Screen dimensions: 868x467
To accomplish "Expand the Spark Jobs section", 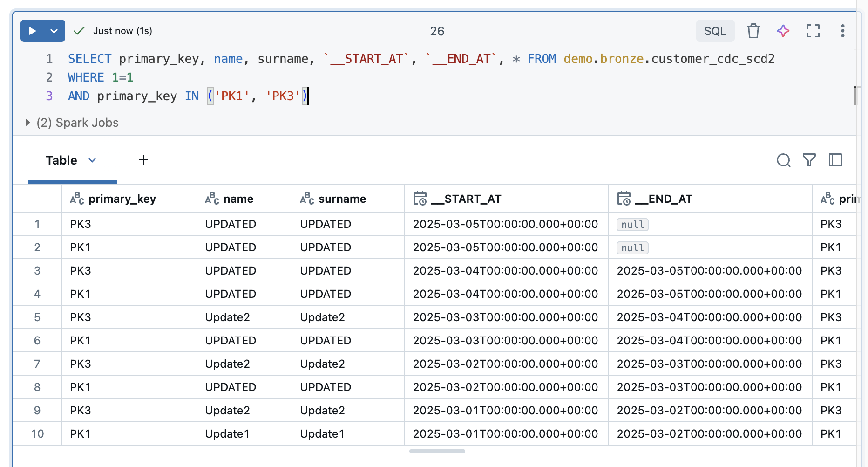I will [28, 123].
